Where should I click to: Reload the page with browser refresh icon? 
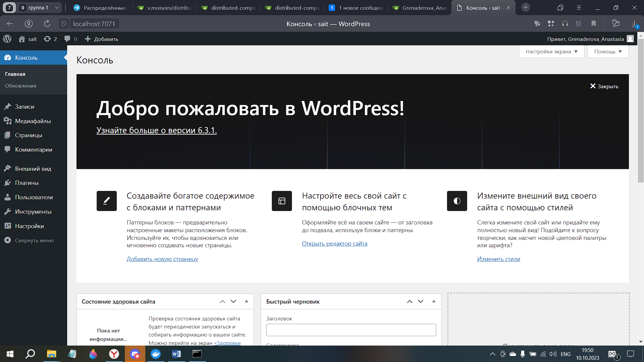click(47, 24)
